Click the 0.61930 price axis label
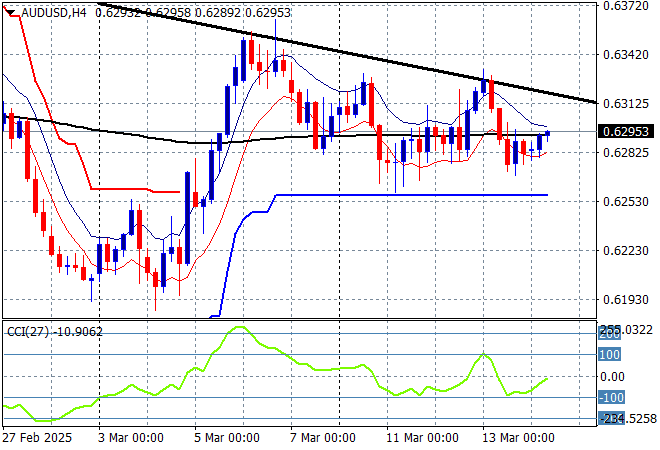Screen dimensions: 660x450 pos(625,300)
